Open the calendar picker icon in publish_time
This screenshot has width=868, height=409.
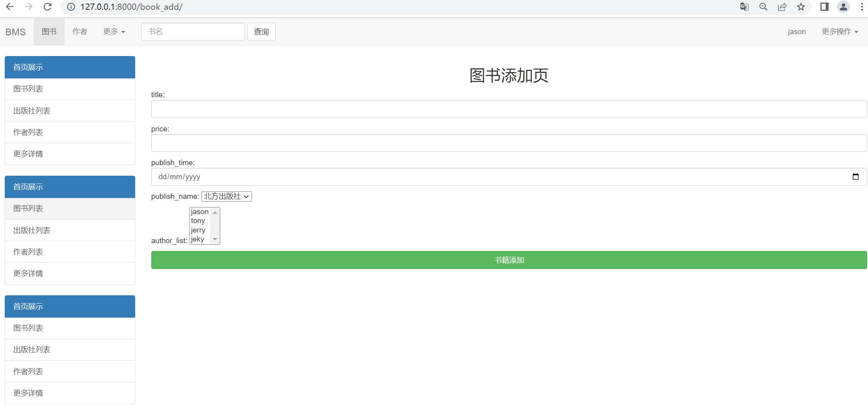coord(855,177)
